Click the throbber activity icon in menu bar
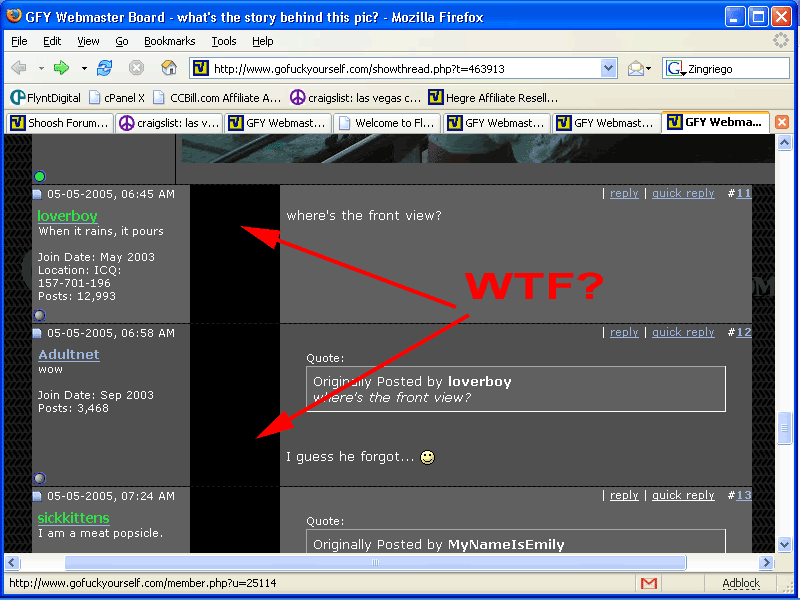This screenshot has width=800, height=600. (781, 40)
